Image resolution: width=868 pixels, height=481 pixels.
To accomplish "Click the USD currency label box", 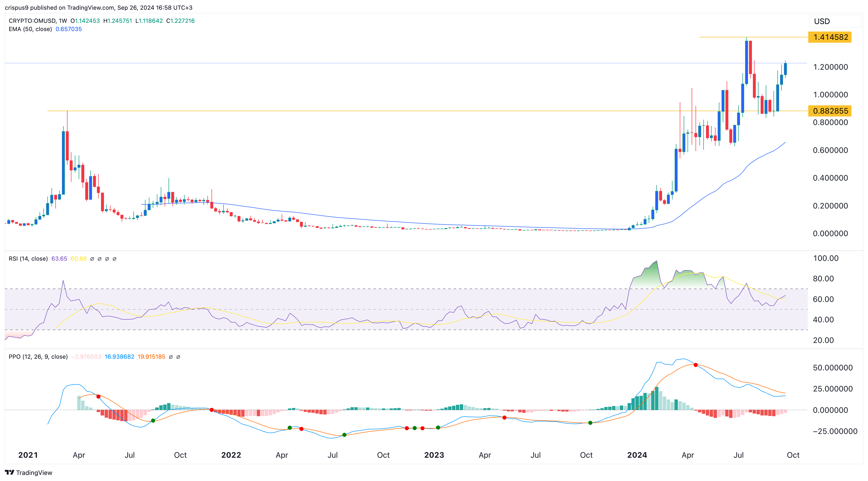I will point(835,21).
